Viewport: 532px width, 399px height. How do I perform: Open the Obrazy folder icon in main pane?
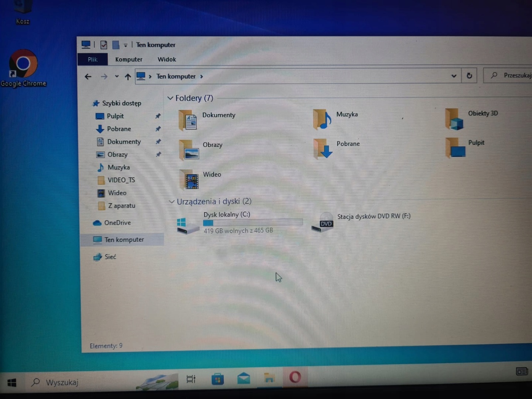189,150
